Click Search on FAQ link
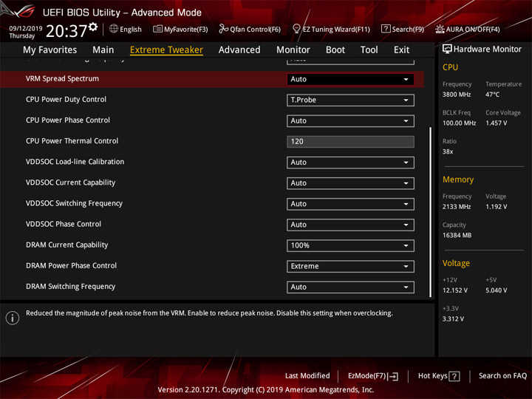This screenshot has height=399, width=532. (502, 376)
